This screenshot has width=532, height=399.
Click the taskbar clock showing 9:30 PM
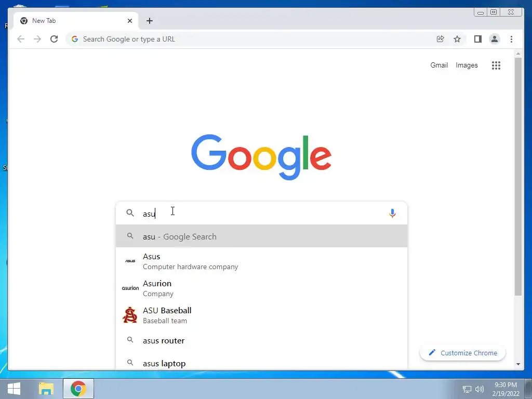pos(506,389)
